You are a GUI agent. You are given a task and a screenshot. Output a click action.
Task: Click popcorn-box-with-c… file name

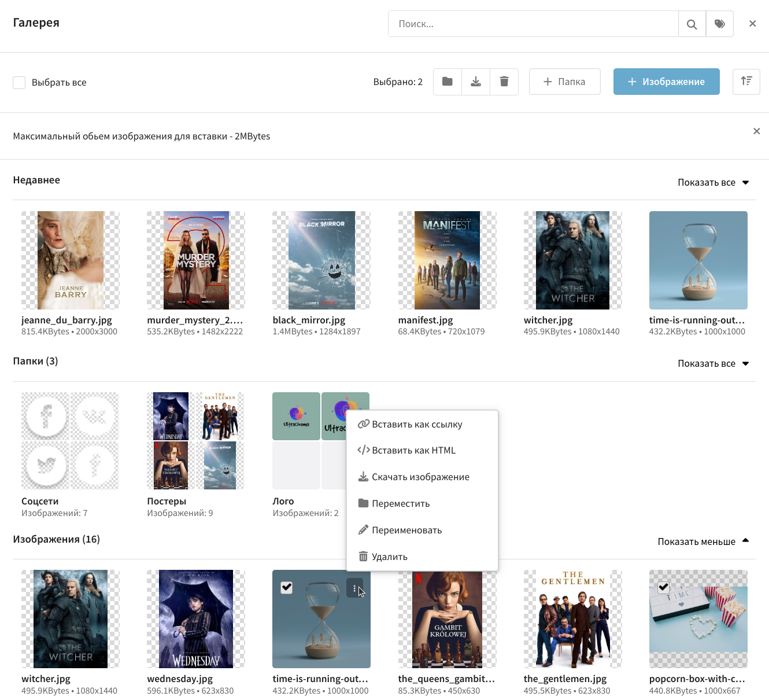[x=697, y=679]
